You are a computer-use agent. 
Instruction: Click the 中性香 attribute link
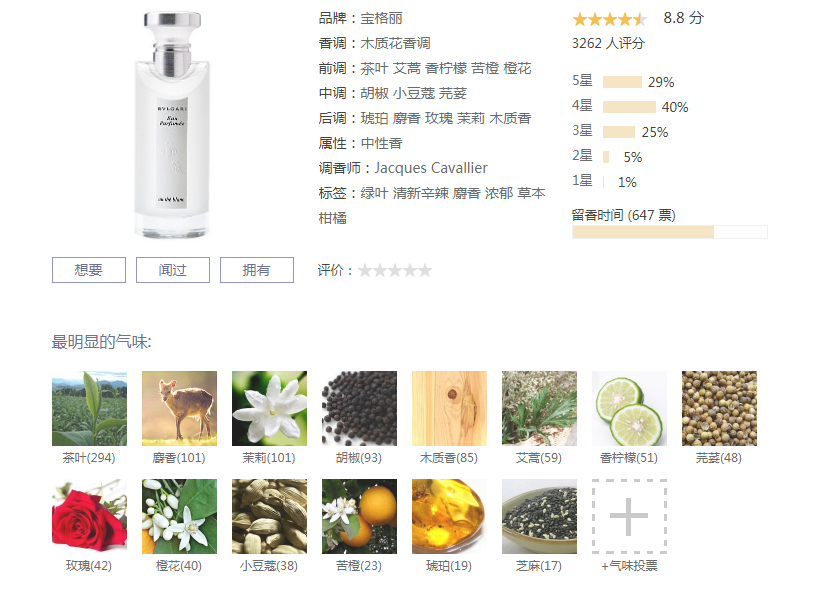(381, 143)
